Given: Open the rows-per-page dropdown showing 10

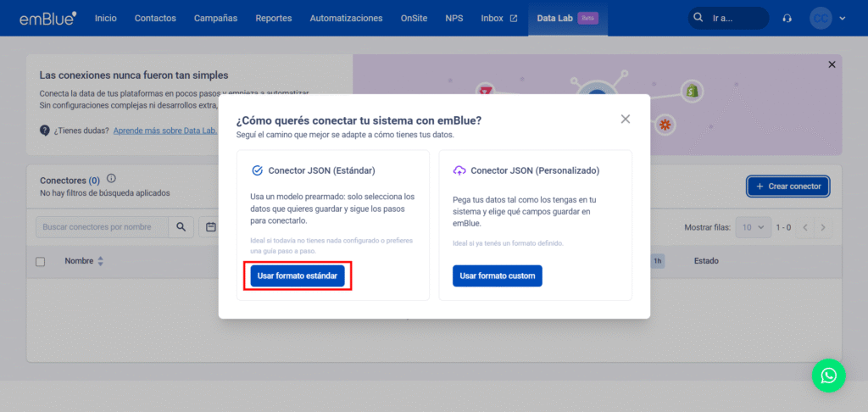Looking at the screenshot, I should click(753, 227).
